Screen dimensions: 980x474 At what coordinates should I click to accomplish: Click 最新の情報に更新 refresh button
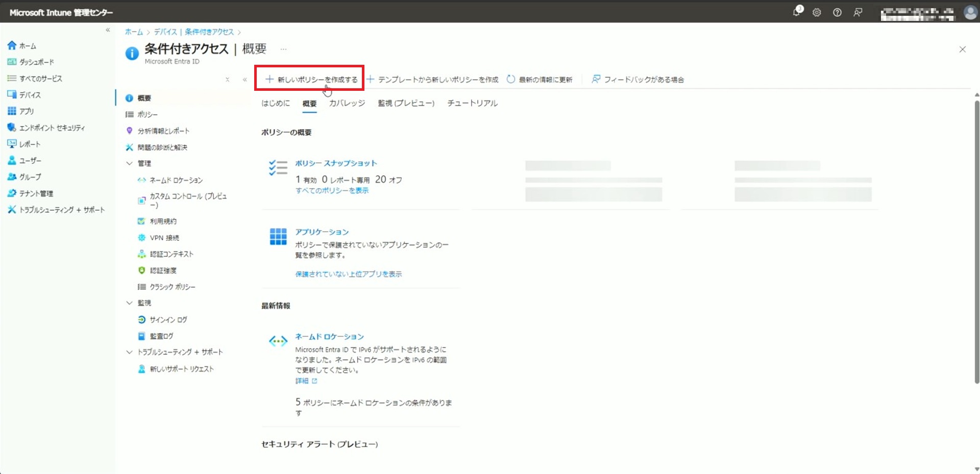click(540, 80)
